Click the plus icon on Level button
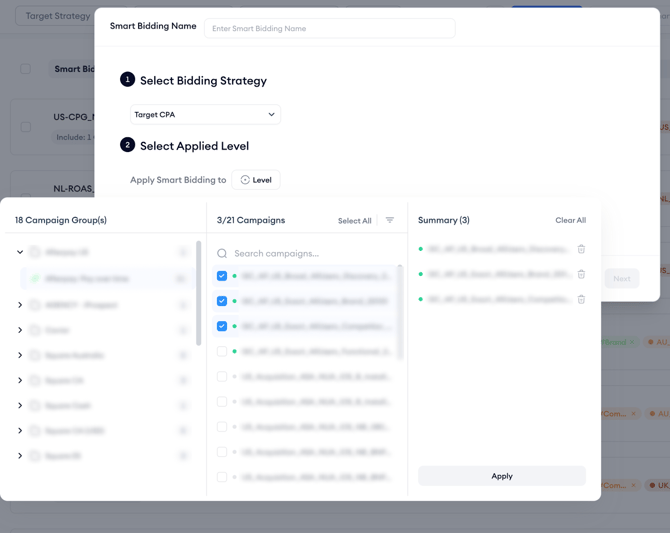The height and width of the screenshot is (533, 670). [x=245, y=180]
